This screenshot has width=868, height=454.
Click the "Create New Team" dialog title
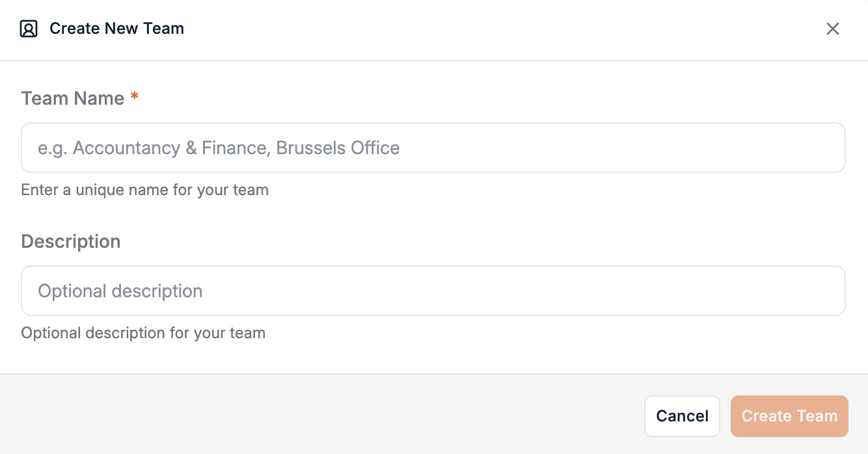tap(116, 29)
